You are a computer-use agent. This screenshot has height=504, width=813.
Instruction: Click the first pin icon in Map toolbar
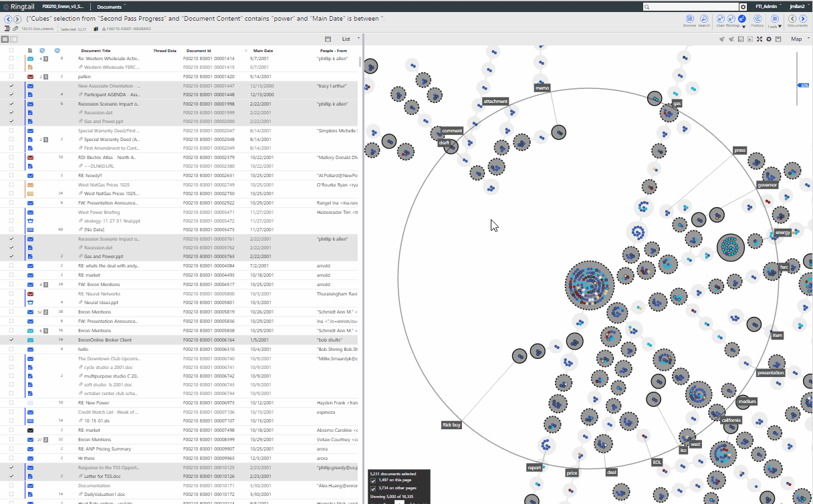tap(722, 39)
